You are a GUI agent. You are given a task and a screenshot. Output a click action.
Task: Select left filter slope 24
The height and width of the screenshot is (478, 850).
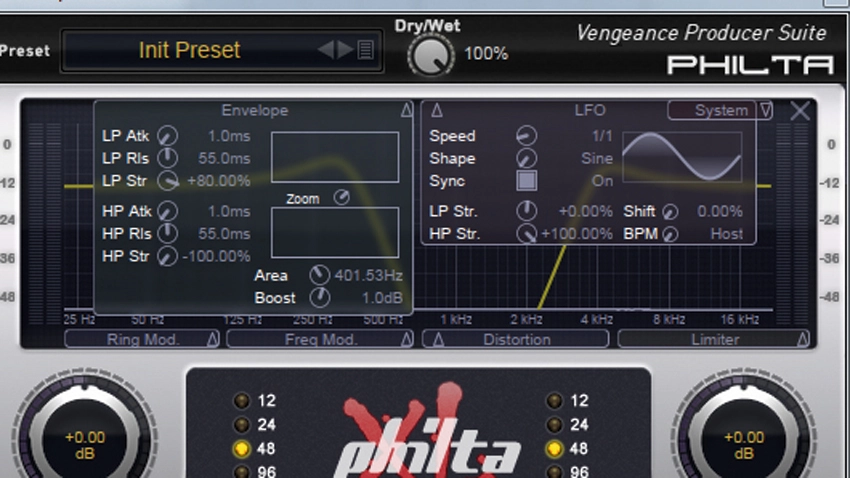(241, 424)
